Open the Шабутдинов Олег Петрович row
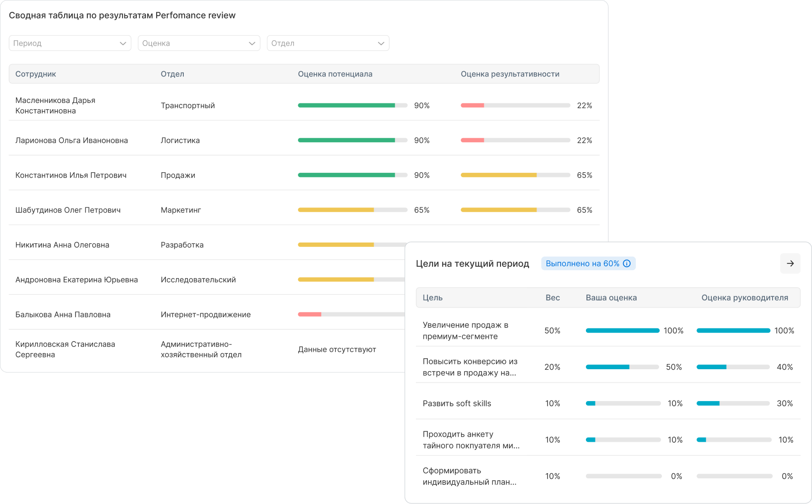812x504 pixels. (304, 210)
